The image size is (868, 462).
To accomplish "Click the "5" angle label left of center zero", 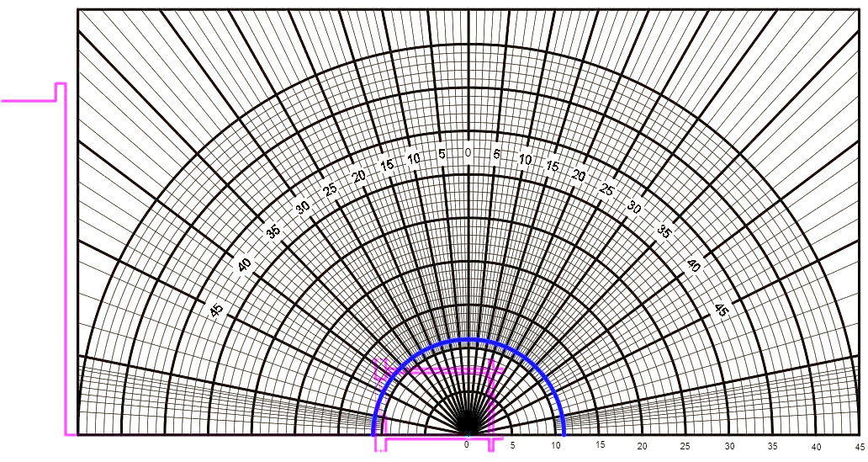I will [x=442, y=154].
